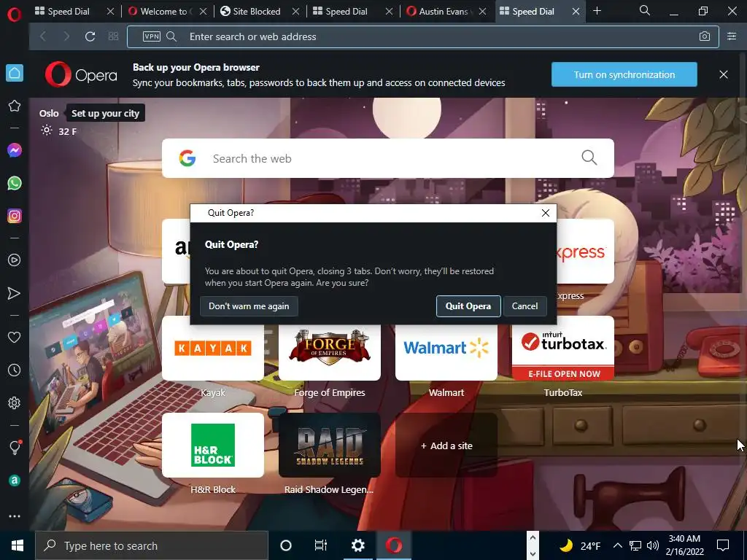Click the Opera taskbar icon

pyautogui.click(x=394, y=545)
